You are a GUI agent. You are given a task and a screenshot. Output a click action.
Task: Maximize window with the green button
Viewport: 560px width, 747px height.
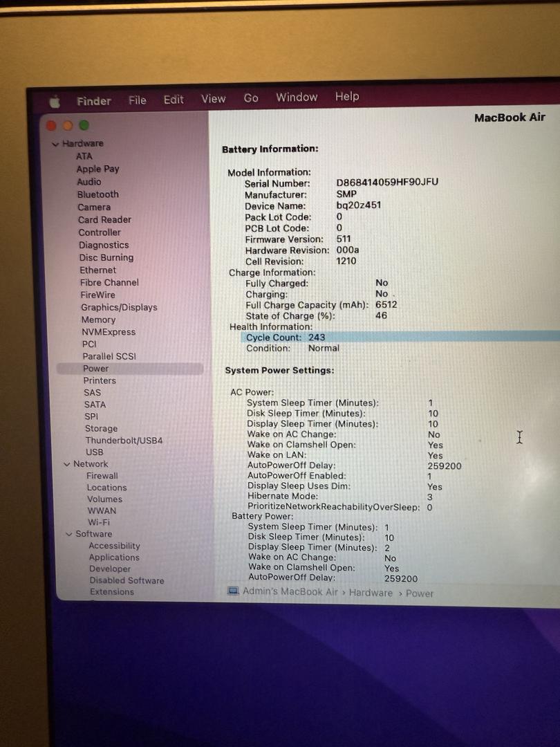[84, 124]
